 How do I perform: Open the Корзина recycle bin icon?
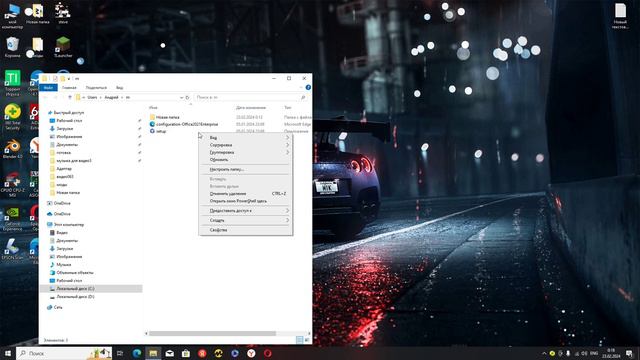point(12,47)
